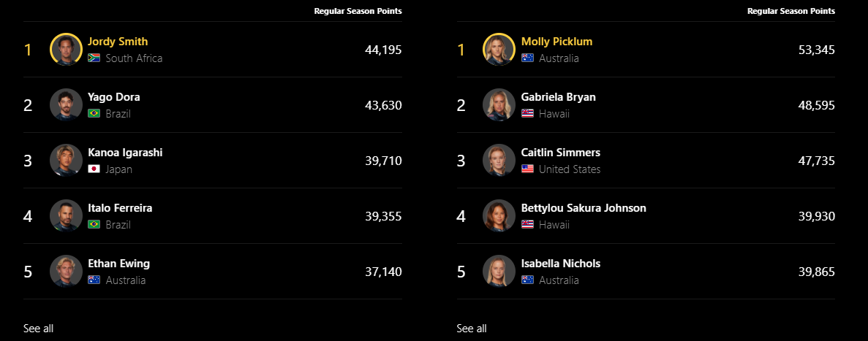
Task: Open Caitlin Simmers' avatar
Action: point(499,160)
